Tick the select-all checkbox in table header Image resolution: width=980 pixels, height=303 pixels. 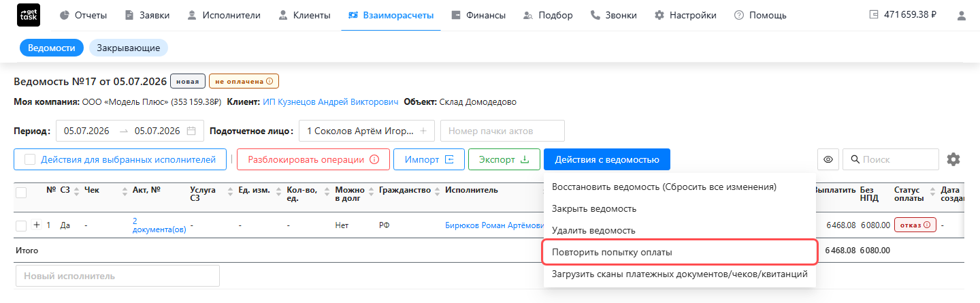(x=21, y=193)
